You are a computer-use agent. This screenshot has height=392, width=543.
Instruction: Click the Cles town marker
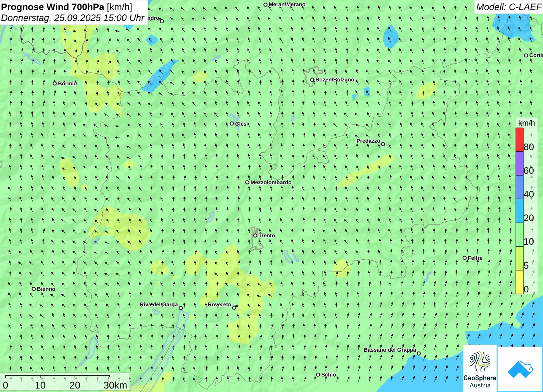click(232, 124)
